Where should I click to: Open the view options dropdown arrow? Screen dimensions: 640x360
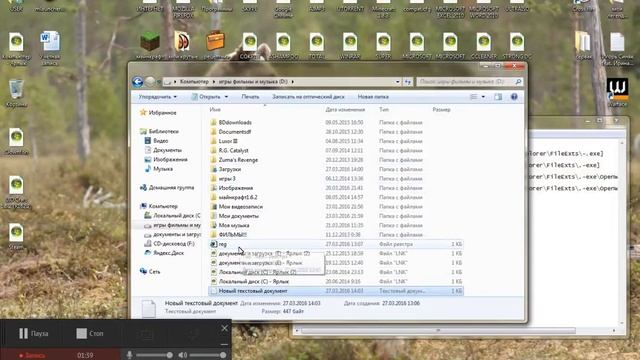coord(483,97)
